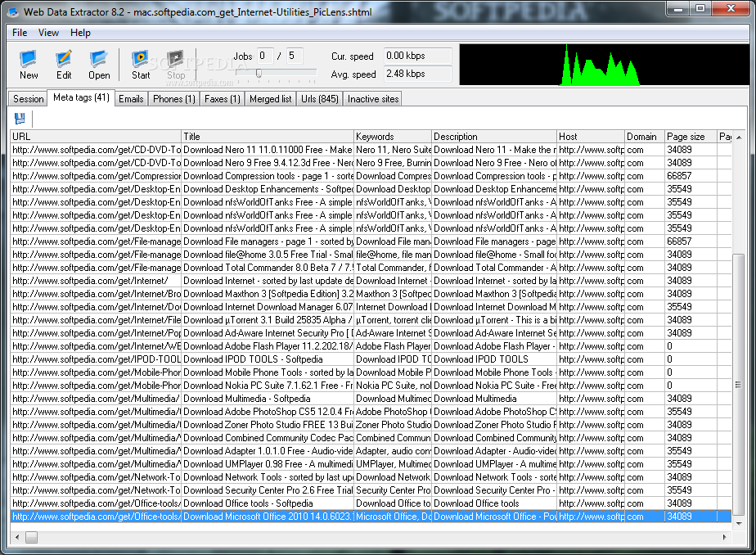Click the Open session toolbar icon

[x=98, y=58]
